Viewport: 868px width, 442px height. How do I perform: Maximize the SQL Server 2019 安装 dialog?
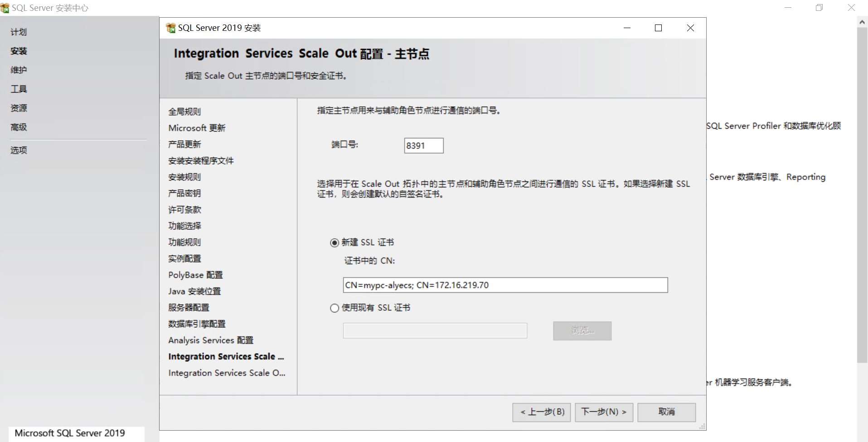pyautogui.click(x=659, y=28)
